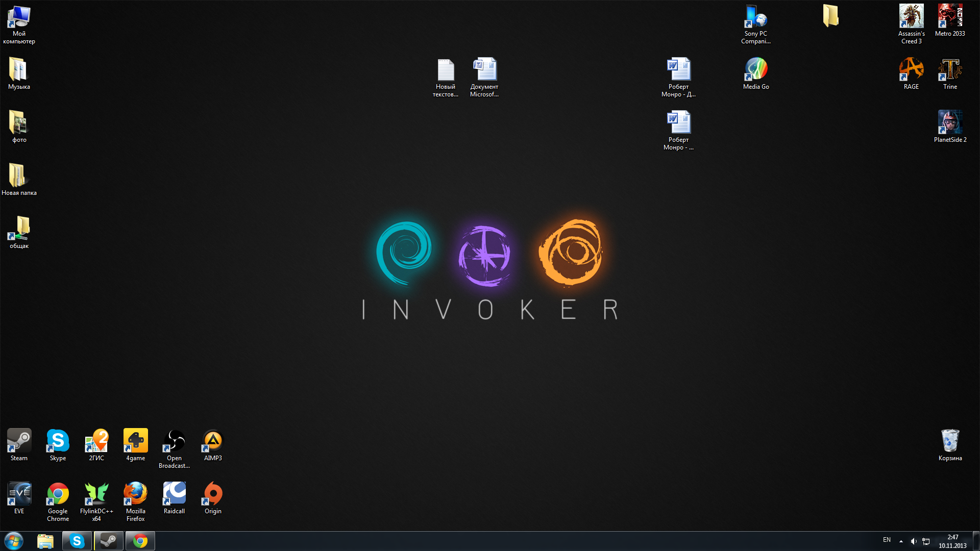The image size is (980, 551).
Task: Launch Skype from the desktop shortcut
Action: pyautogui.click(x=58, y=445)
